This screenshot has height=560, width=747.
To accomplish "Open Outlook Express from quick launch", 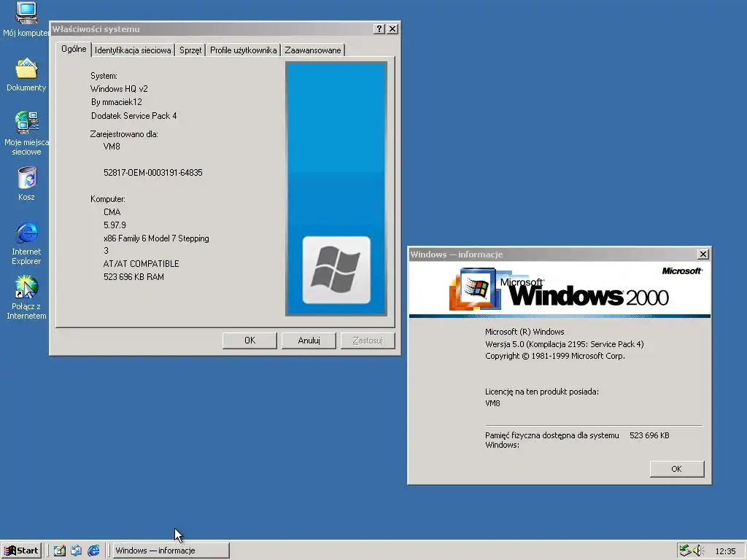I will point(76,551).
